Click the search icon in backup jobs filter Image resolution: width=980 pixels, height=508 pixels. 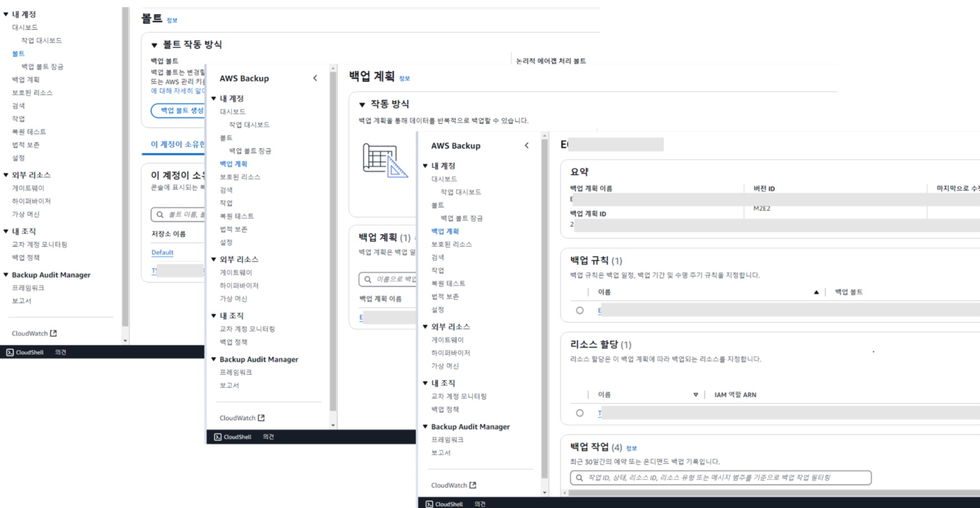tap(579, 477)
